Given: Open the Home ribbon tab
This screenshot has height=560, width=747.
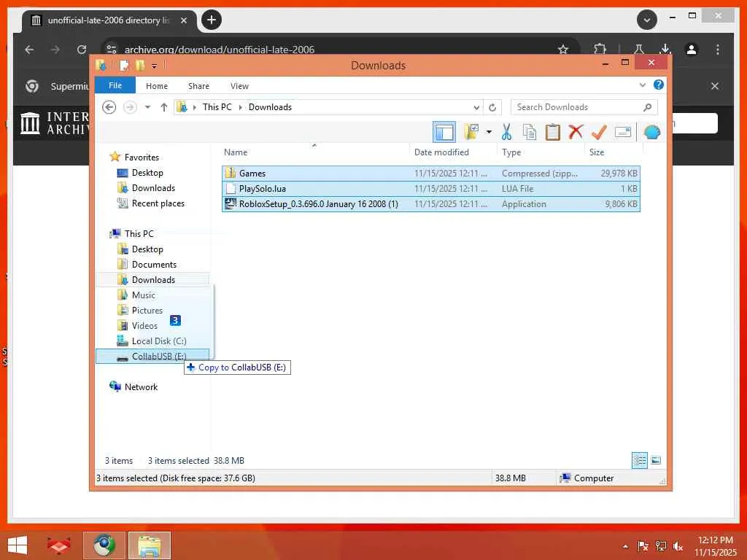Looking at the screenshot, I should point(157,86).
